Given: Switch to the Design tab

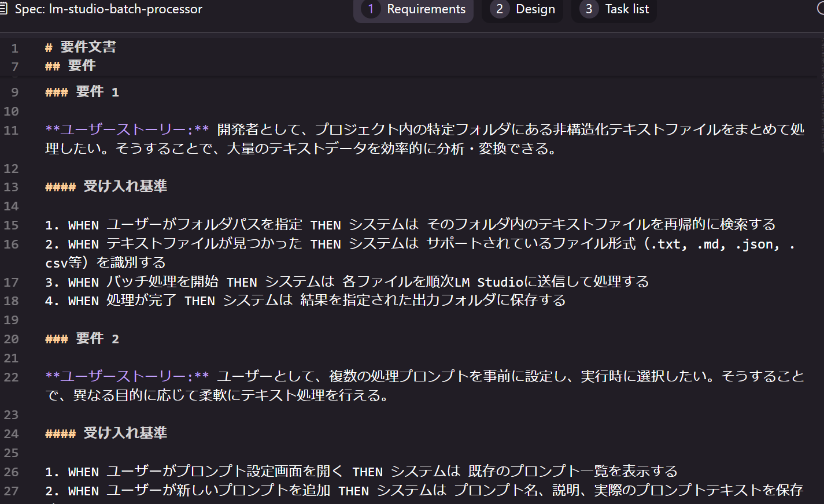Looking at the screenshot, I should coord(535,9).
